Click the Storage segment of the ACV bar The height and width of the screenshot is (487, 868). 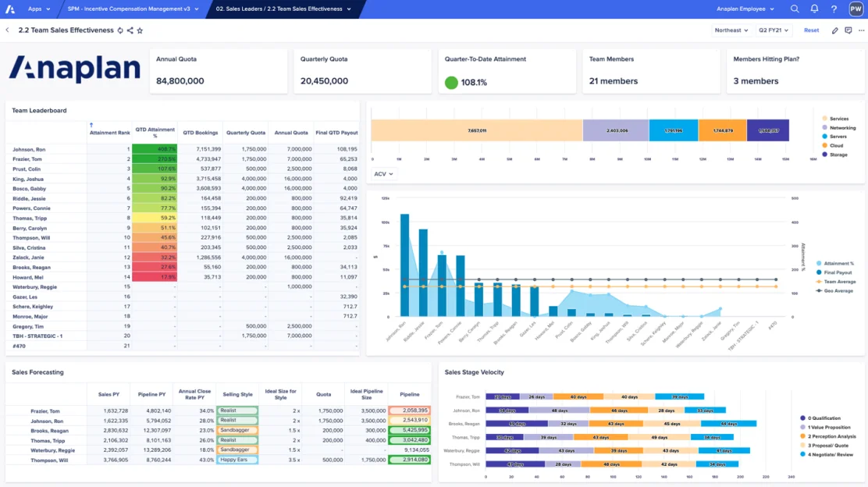(x=767, y=130)
